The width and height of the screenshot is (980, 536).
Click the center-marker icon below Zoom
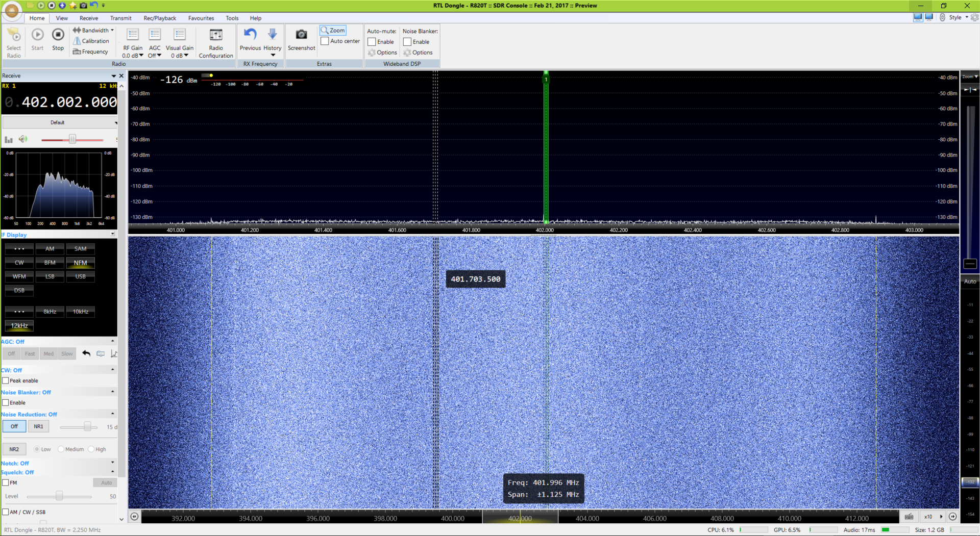click(970, 90)
